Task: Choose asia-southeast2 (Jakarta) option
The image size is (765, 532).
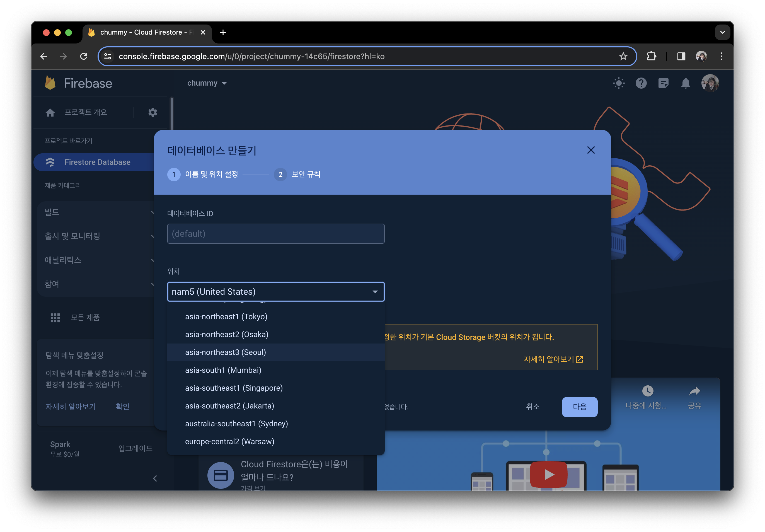Action: [276, 406]
